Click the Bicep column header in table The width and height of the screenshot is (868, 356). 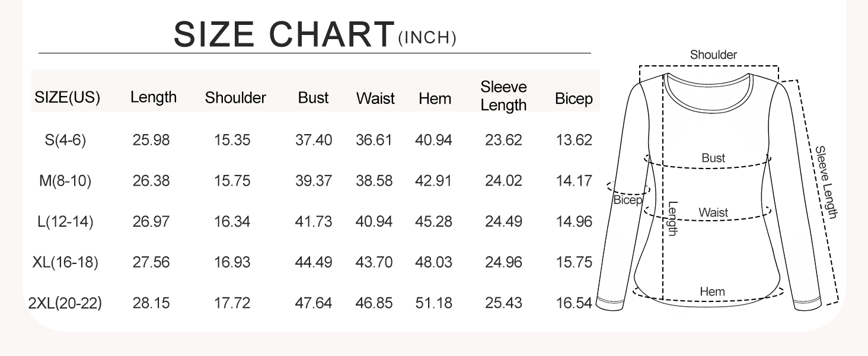tap(573, 99)
